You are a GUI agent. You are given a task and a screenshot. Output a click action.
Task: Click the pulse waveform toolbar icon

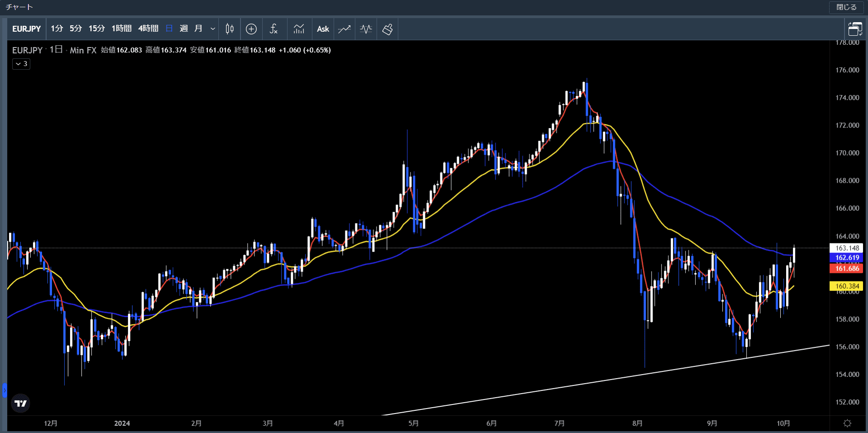coord(366,29)
